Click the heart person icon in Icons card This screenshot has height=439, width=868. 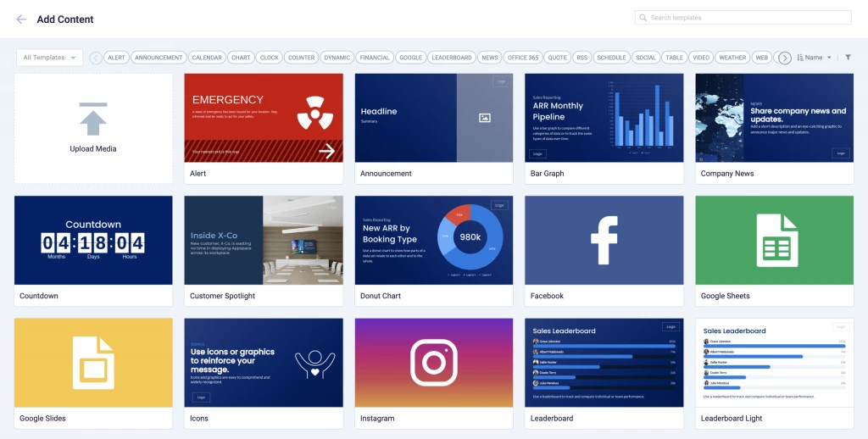point(315,364)
